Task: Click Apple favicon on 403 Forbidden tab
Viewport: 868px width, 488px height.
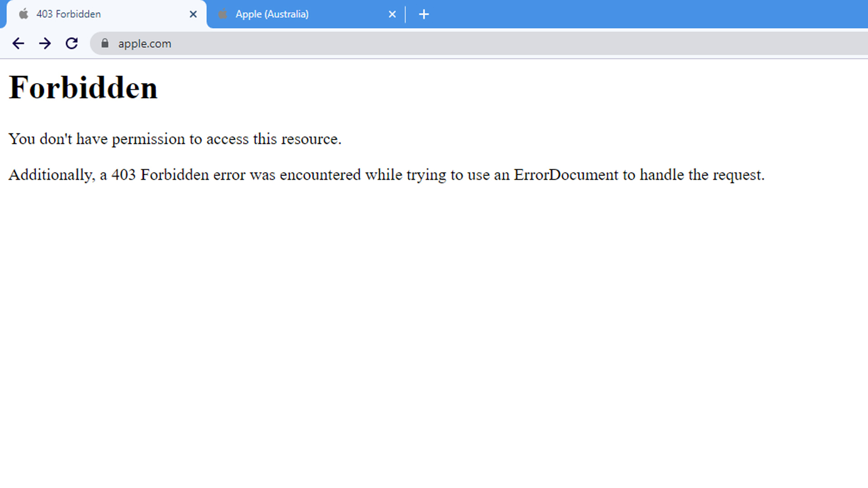Action: click(x=24, y=14)
